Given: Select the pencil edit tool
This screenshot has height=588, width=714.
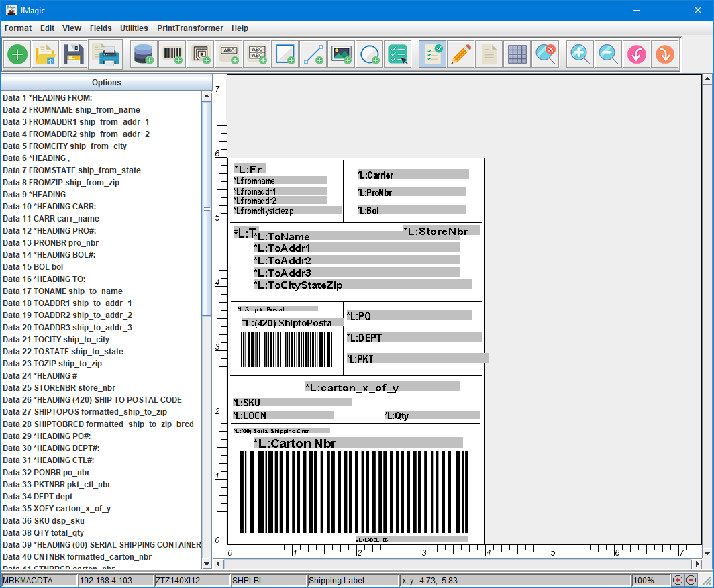Looking at the screenshot, I should [x=461, y=54].
